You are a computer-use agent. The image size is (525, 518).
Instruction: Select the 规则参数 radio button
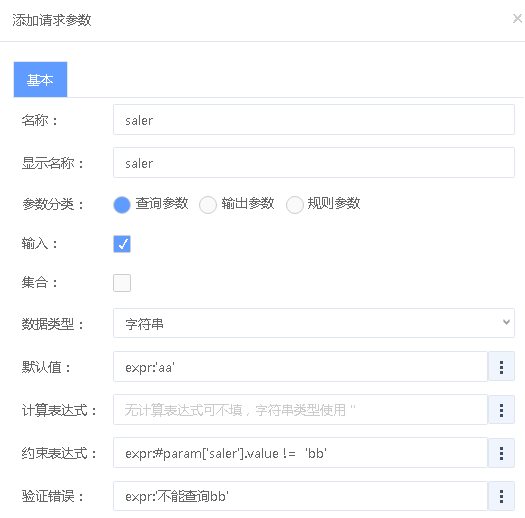295,205
